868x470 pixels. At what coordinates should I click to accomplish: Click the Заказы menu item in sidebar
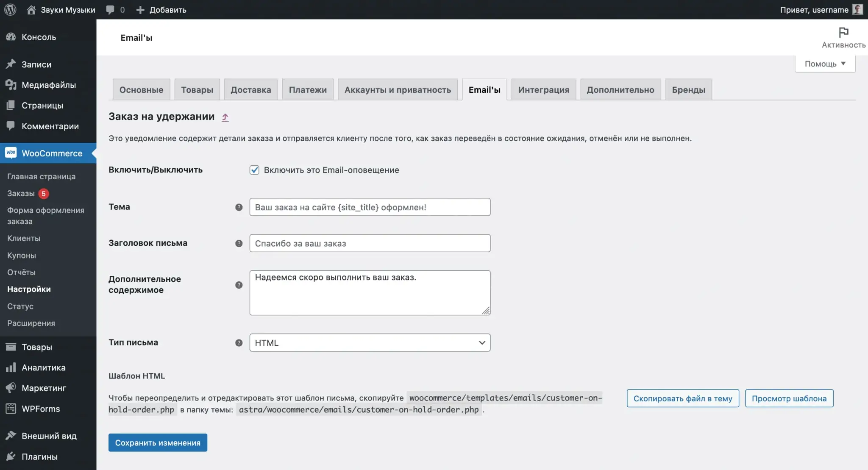coord(20,193)
